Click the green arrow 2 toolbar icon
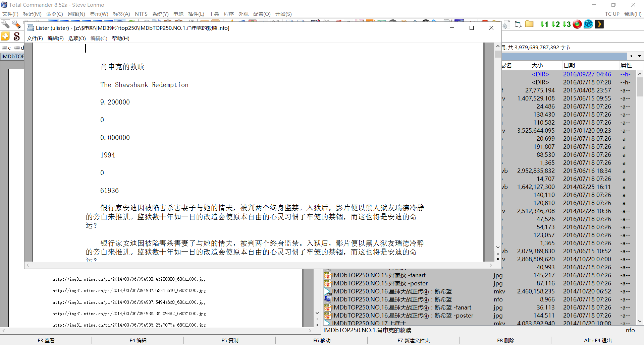Viewport: 644px width, 345px height. [555, 24]
